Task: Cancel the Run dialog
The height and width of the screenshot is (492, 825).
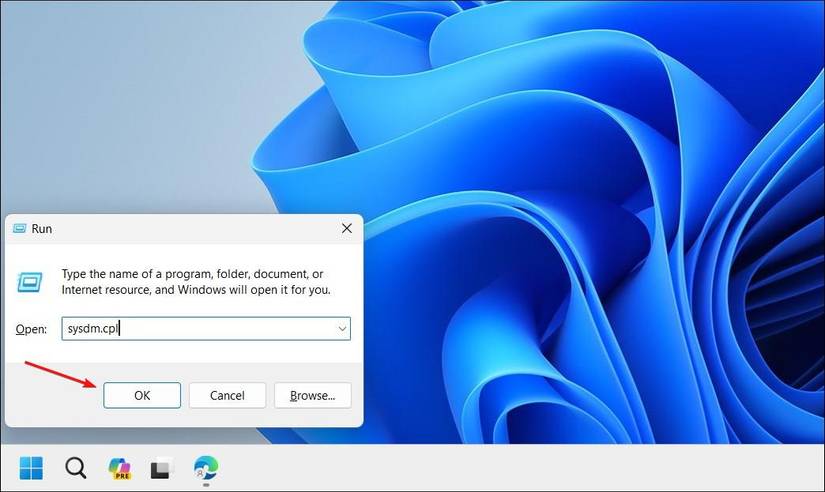Action: pos(227,395)
